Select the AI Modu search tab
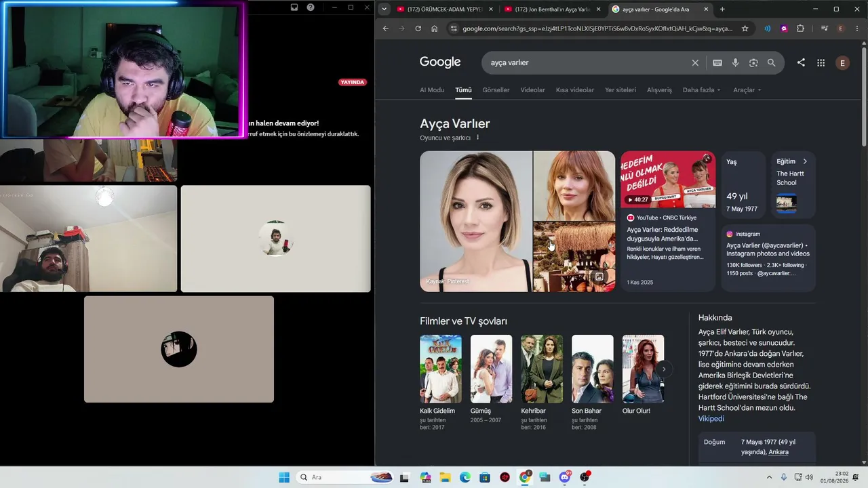 (432, 90)
